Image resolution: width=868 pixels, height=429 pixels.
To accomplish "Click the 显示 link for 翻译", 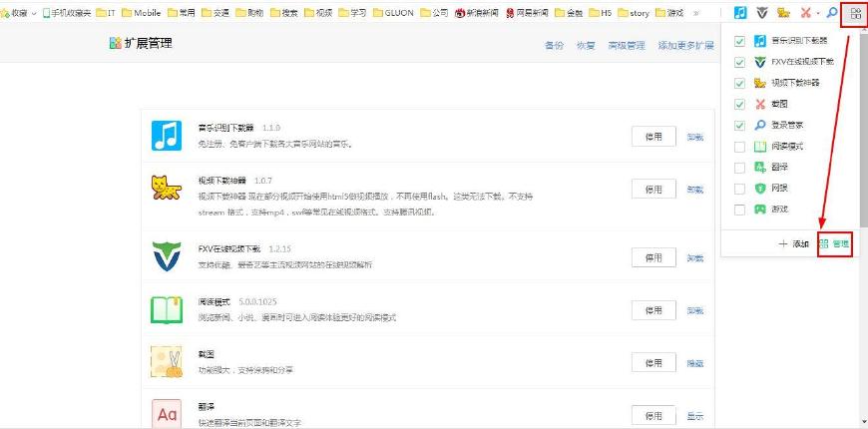I will 695,416.
